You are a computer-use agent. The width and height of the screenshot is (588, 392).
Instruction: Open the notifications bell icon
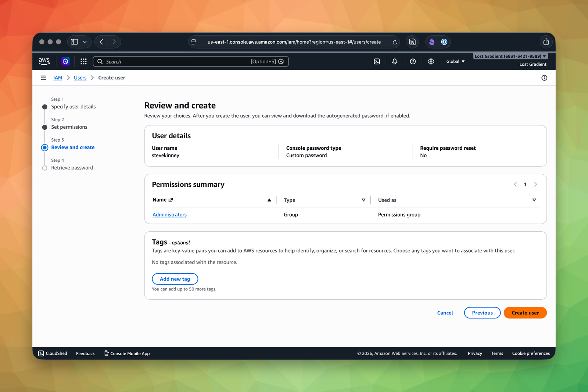394,61
